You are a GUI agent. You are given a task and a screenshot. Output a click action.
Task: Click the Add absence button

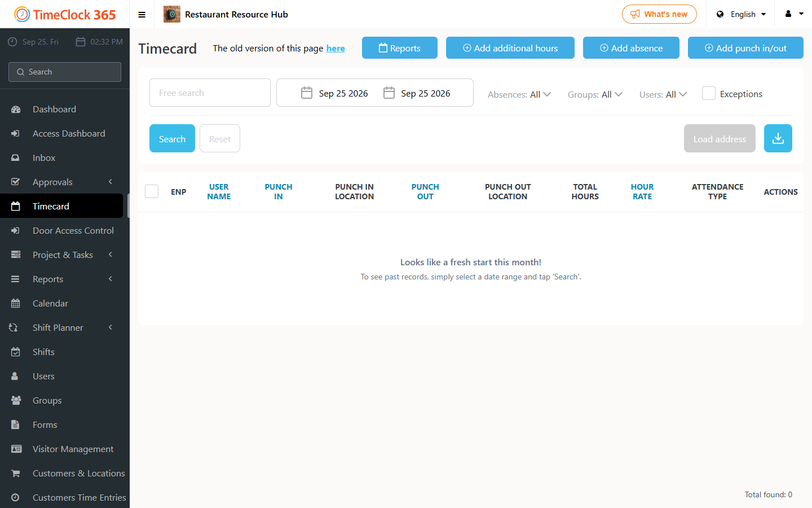pos(631,48)
